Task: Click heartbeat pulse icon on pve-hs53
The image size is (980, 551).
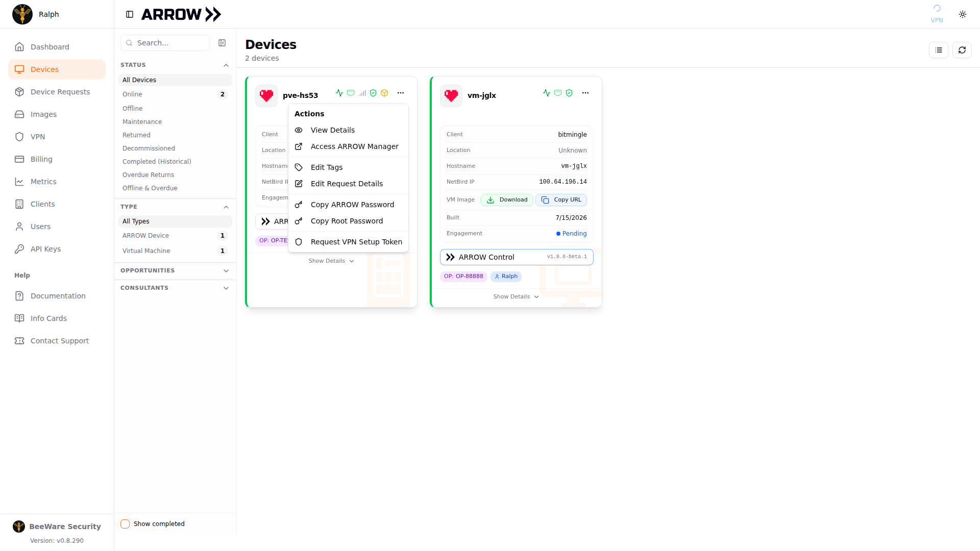Action: point(339,93)
